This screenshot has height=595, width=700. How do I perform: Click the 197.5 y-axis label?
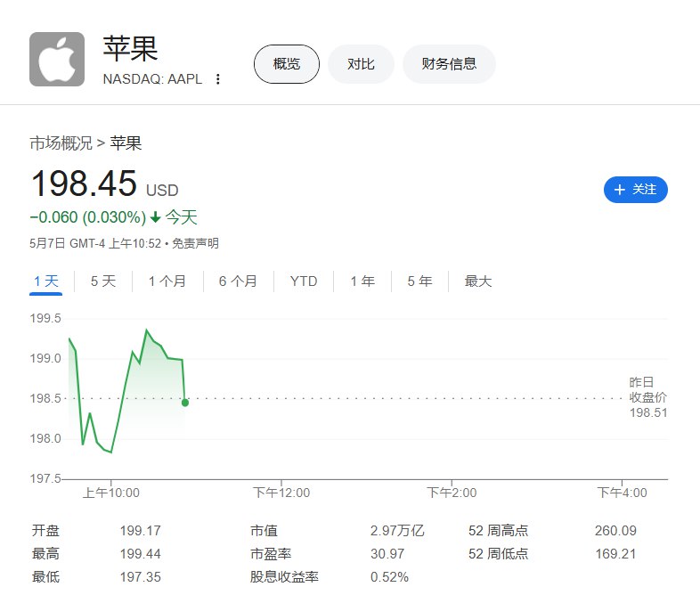pos(45,478)
